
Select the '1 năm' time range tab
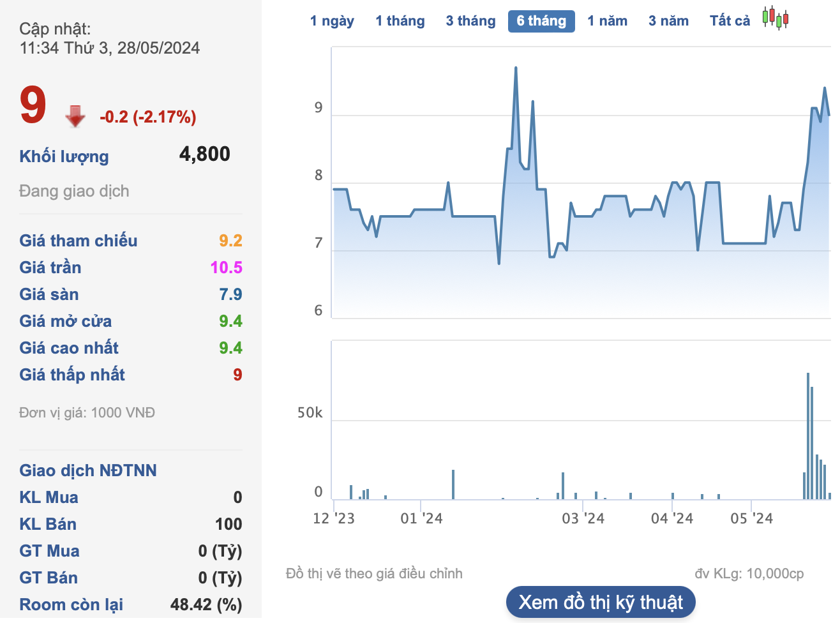pyautogui.click(x=608, y=21)
